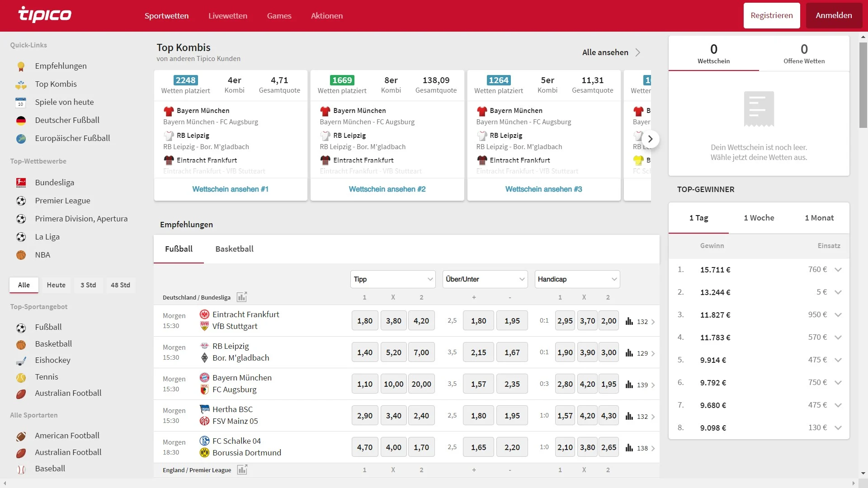
Task: Expand top winner 13.244 € row
Action: [838, 292]
